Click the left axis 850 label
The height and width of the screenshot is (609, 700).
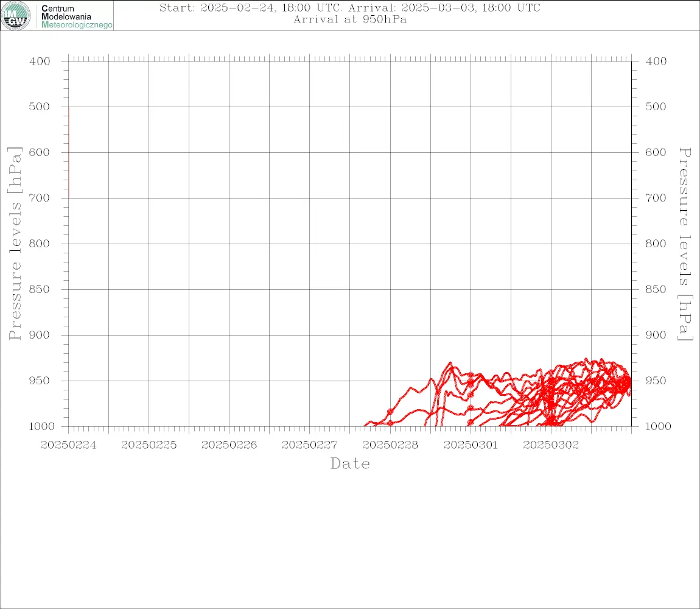click(40, 289)
